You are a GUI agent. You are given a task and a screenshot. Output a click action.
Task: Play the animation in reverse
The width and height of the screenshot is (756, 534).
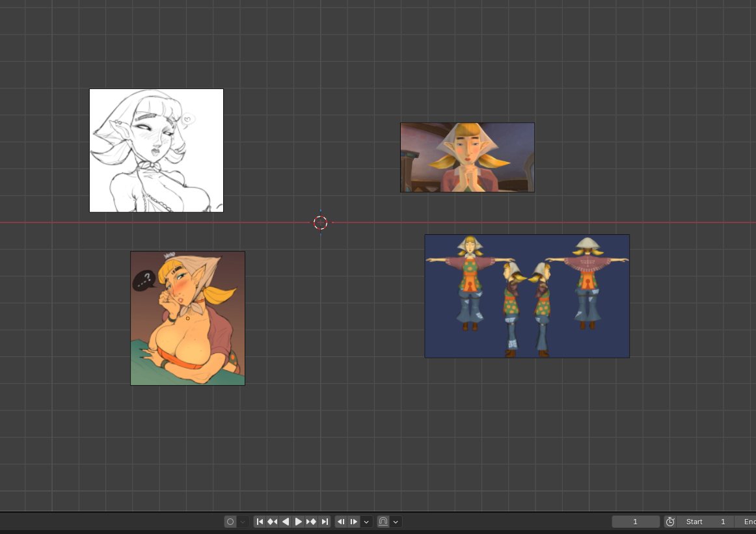point(286,521)
